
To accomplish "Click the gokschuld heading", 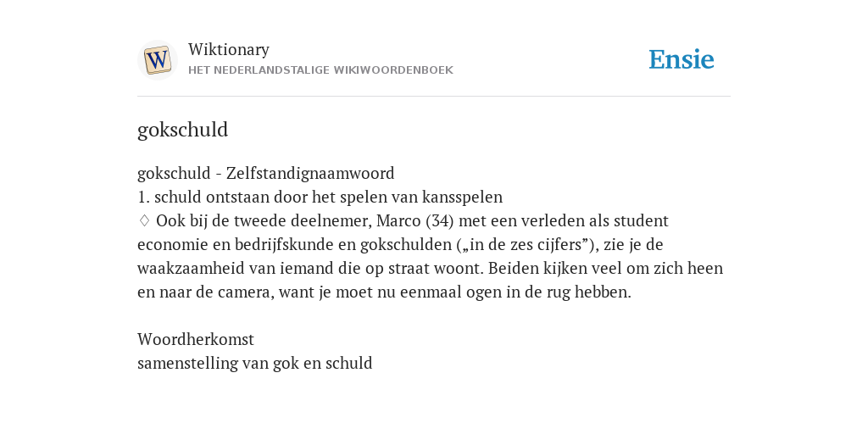I will coord(183,130).
